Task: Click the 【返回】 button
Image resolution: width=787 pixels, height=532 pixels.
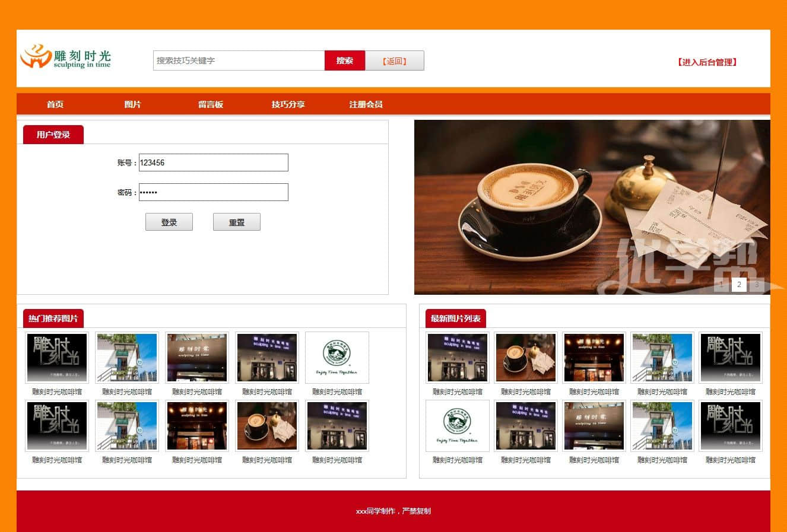Action: point(394,60)
